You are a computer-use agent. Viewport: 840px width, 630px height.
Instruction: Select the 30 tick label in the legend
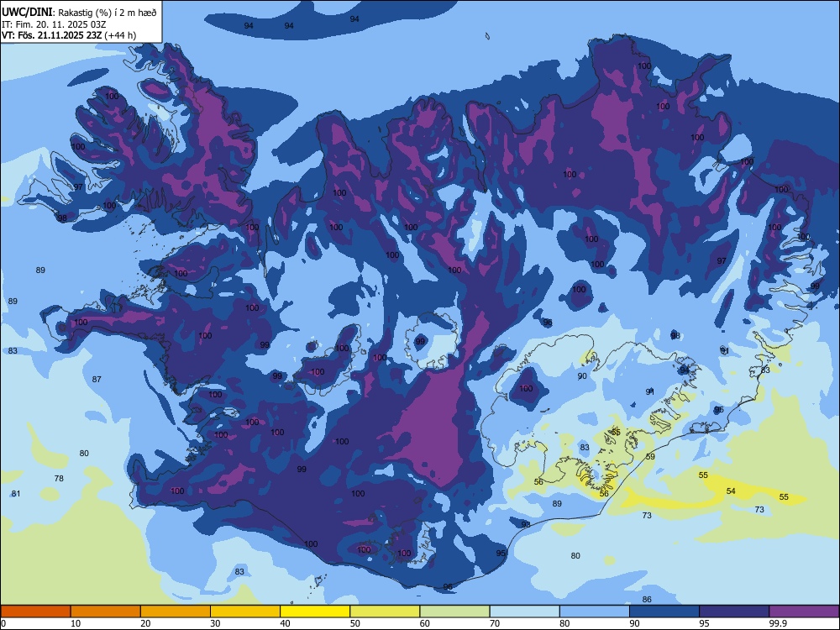point(215,623)
